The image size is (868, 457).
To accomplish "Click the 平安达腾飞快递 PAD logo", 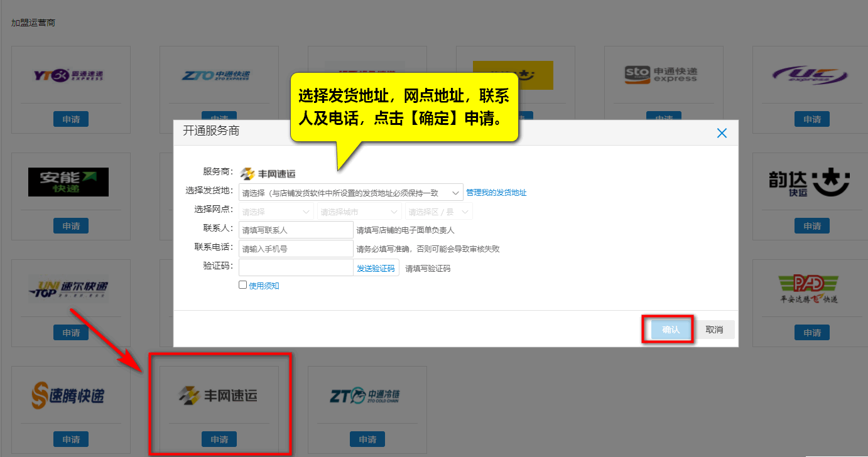I will click(x=808, y=289).
